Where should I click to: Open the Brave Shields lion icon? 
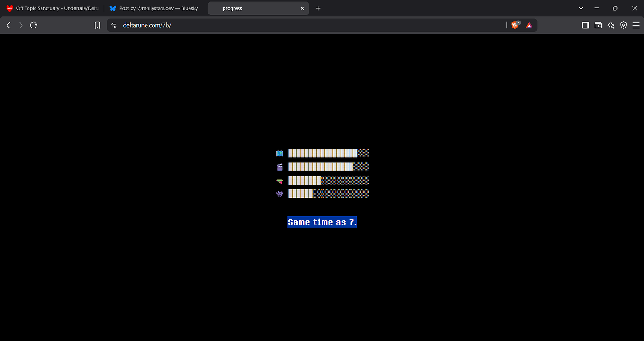515,25
